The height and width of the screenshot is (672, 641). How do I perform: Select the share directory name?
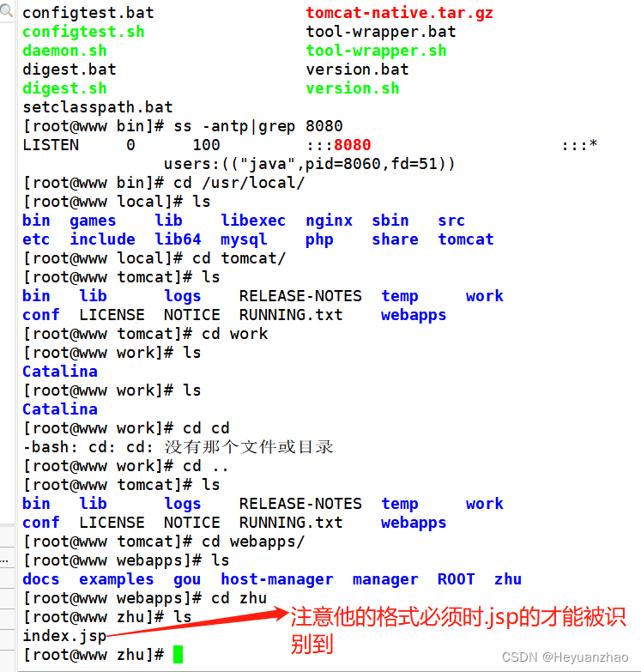point(395,239)
